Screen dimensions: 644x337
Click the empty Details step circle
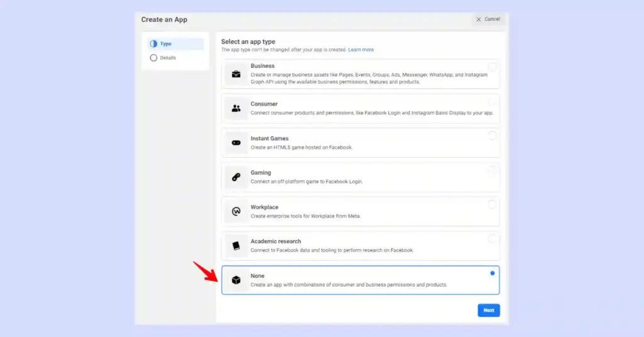[153, 58]
